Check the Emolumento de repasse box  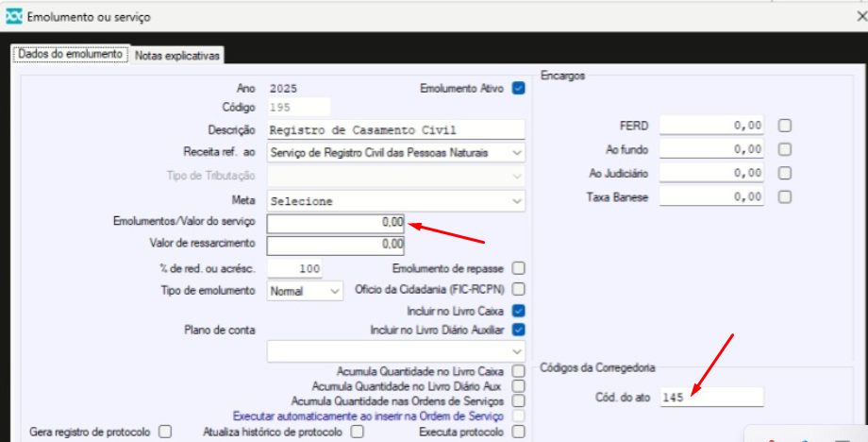point(518,268)
